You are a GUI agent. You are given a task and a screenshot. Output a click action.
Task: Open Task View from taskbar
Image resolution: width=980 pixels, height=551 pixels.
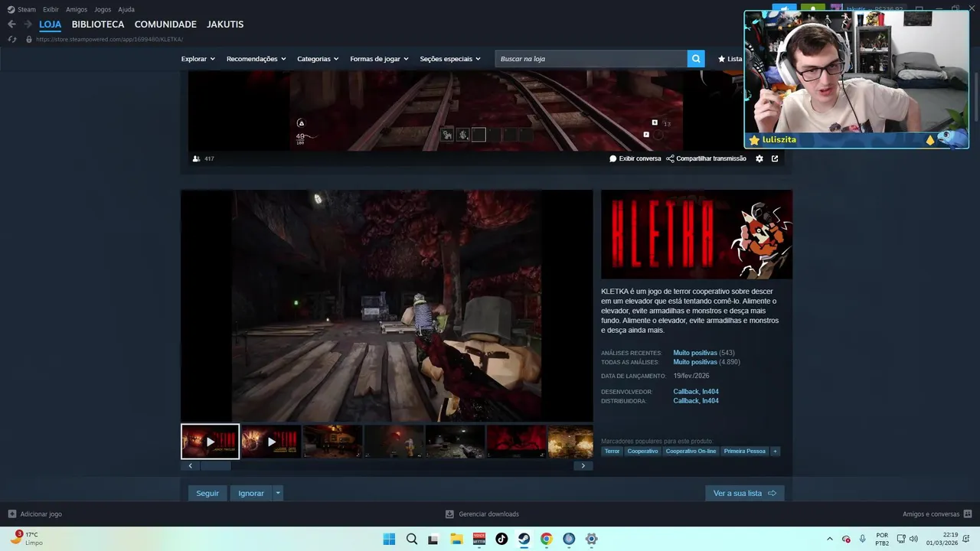coord(433,539)
